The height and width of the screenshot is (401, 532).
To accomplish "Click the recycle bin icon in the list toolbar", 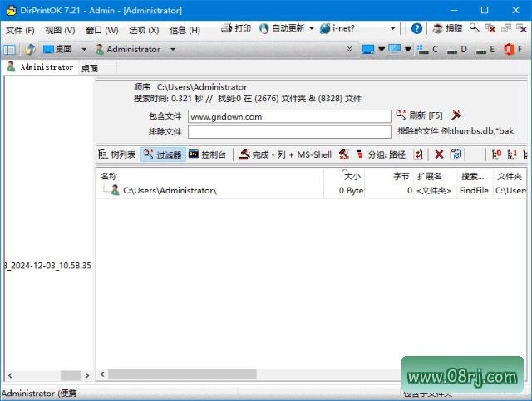I will pyautogui.click(x=456, y=154).
